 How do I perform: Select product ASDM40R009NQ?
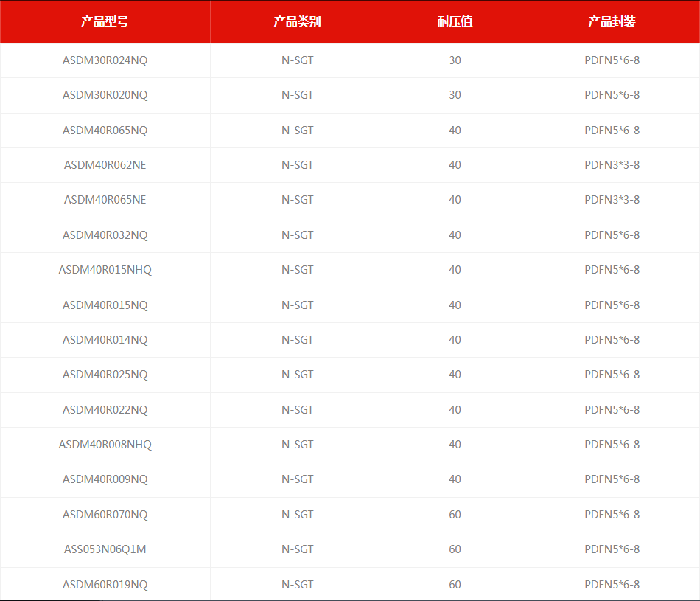pos(105,479)
